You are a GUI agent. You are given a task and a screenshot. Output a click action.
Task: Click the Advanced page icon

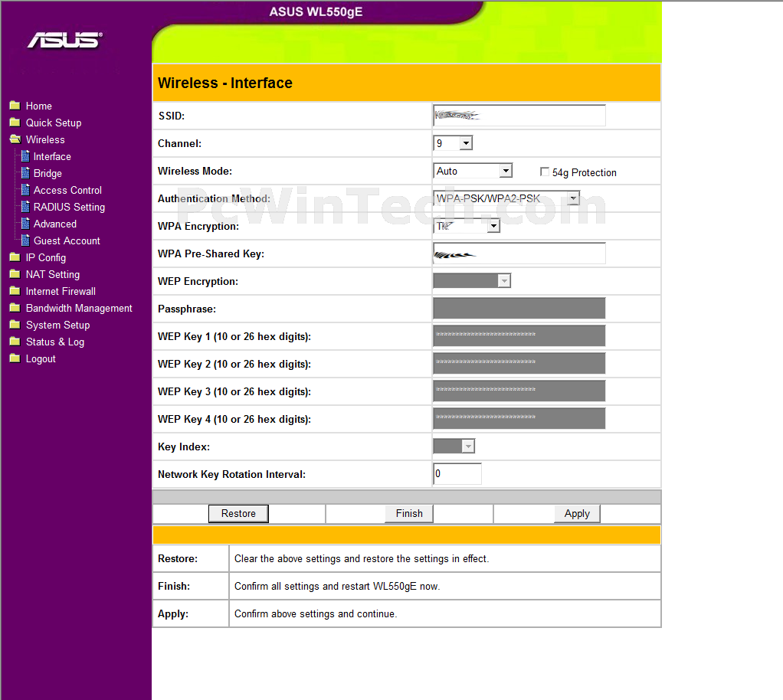(x=25, y=224)
